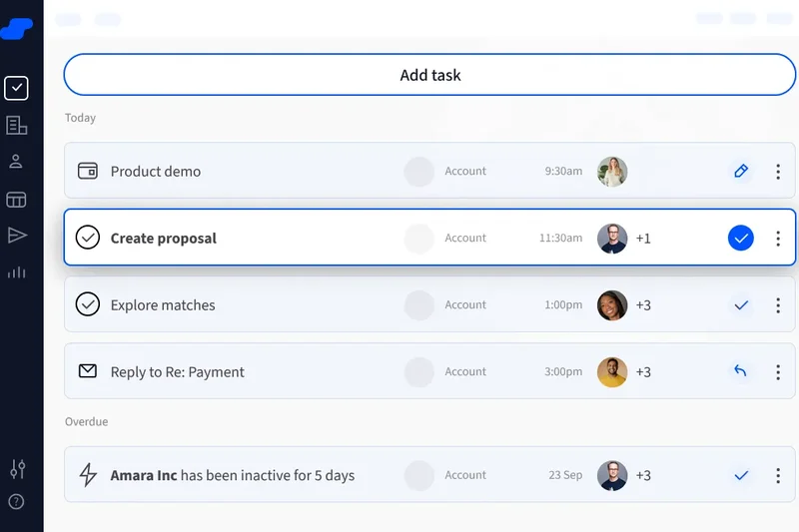Click the reply arrow for Re: Payment task

pyautogui.click(x=741, y=371)
